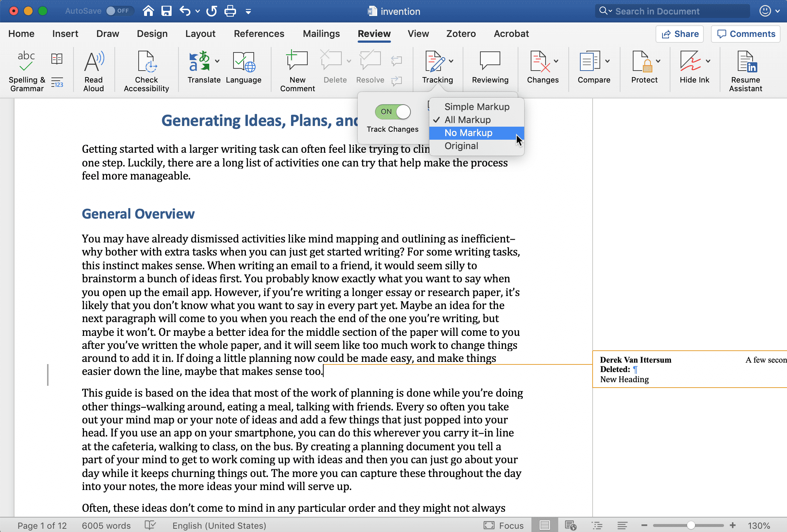Viewport: 787px width, 532px height.
Task: Expand the Undo history dropdown arrow
Action: [198, 11]
